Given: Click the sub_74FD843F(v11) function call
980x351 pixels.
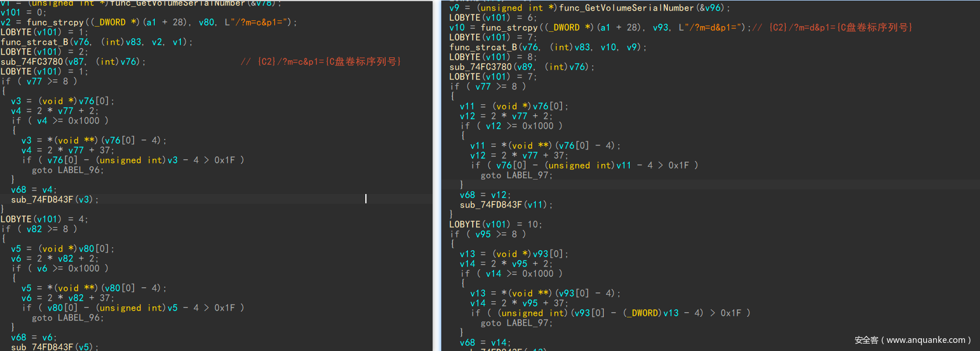Looking at the screenshot, I should 506,205.
